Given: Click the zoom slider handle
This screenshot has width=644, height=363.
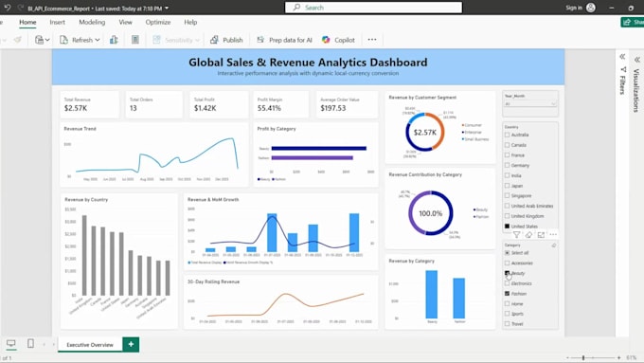Looking at the screenshot, I should pyautogui.click(x=583, y=358).
